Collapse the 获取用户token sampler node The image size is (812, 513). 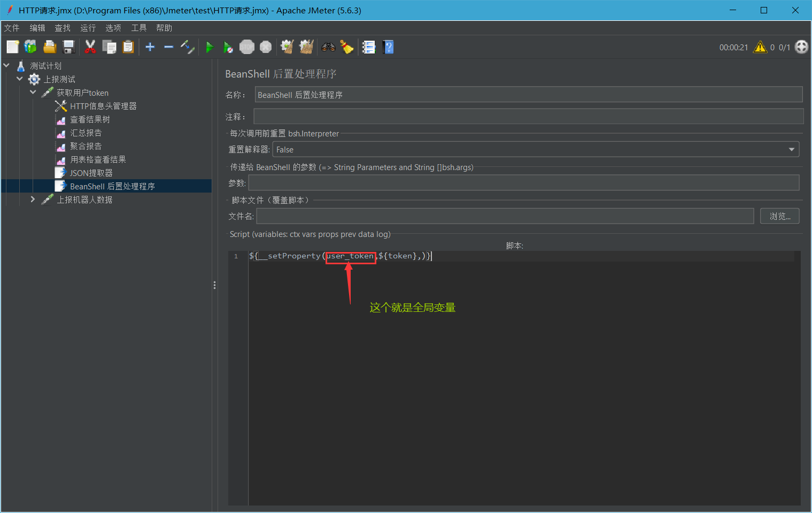33,92
